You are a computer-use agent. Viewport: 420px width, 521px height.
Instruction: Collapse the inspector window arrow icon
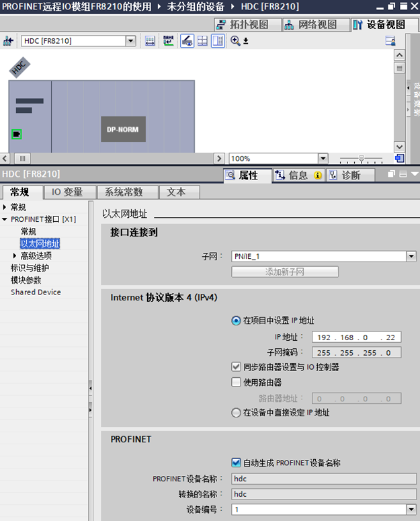coord(415,173)
